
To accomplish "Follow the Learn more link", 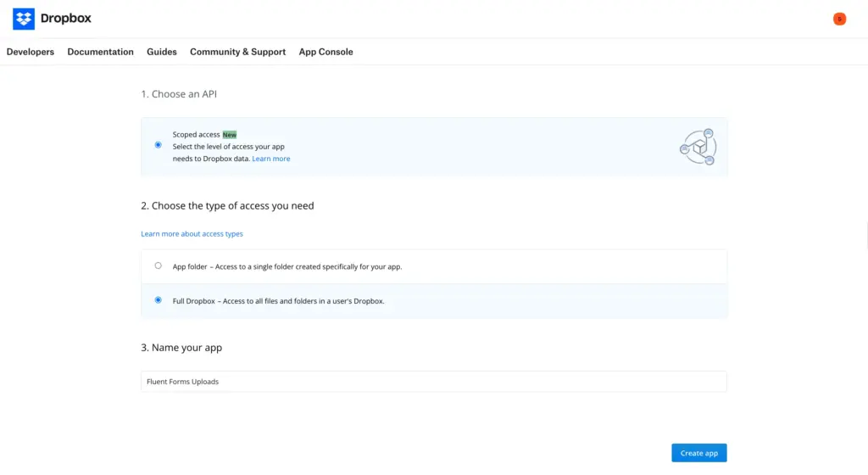I will (270, 159).
